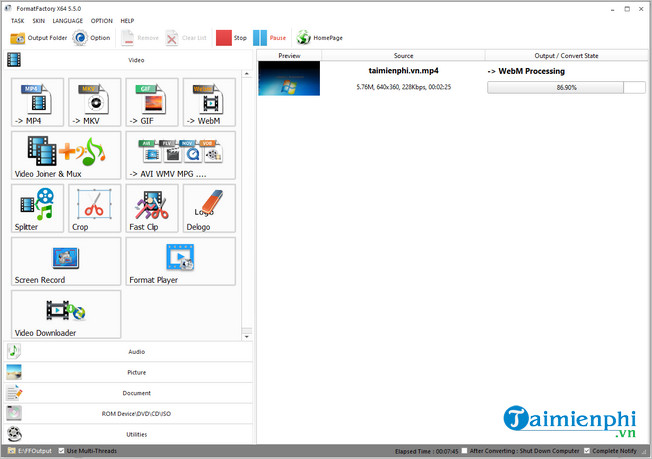Click the '-> WebM Processing' status text
652x459 pixels.
526,71
